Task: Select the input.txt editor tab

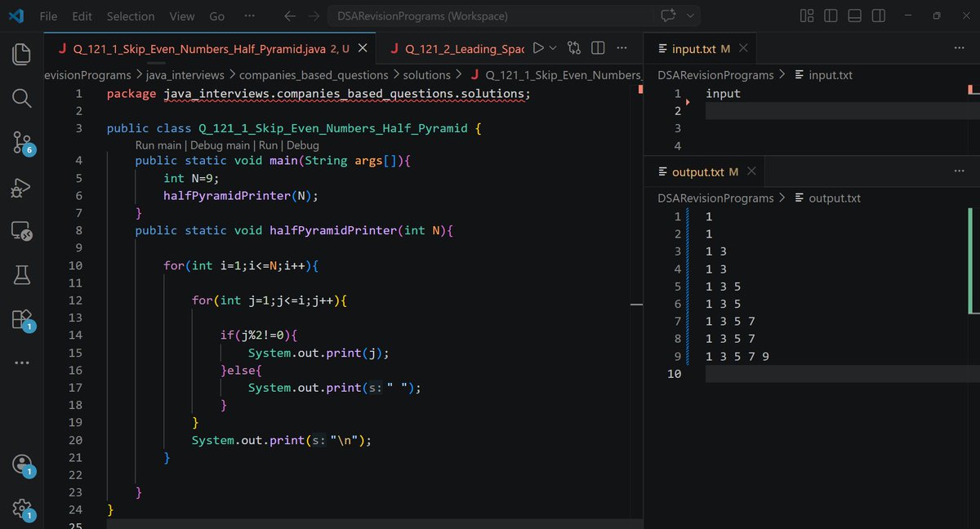Action: 702,48
